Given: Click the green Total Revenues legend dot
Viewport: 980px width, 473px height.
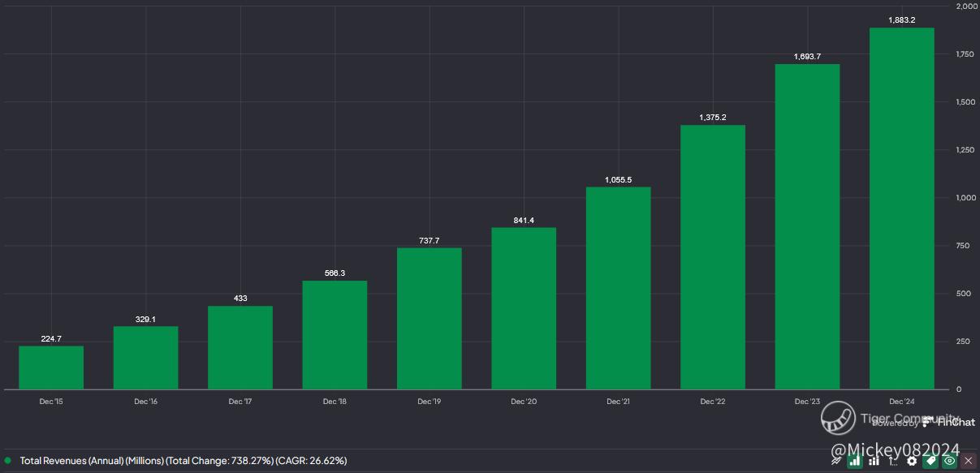Looking at the screenshot, I should [x=7, y=460].
